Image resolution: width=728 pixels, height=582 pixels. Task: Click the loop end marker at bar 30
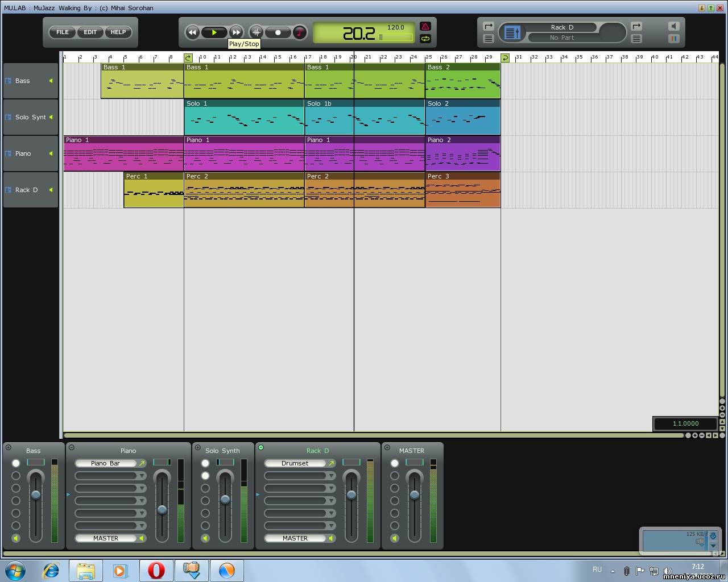tap(504, 58)
